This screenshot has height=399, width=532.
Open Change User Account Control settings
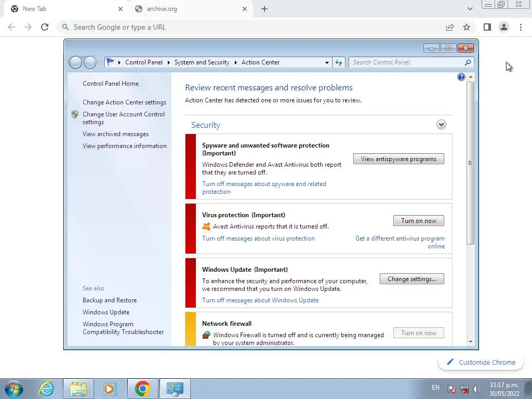[124, 118]
